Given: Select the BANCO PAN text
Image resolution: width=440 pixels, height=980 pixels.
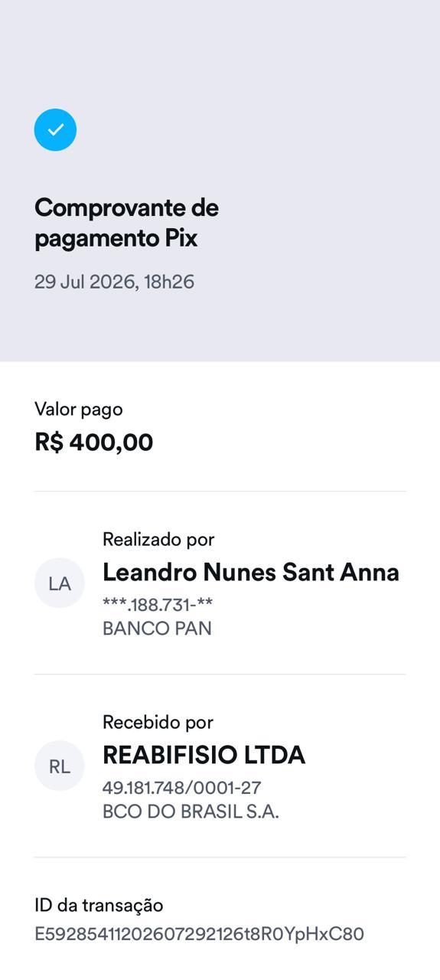Looking at the screenshot, I should point(157,629).
